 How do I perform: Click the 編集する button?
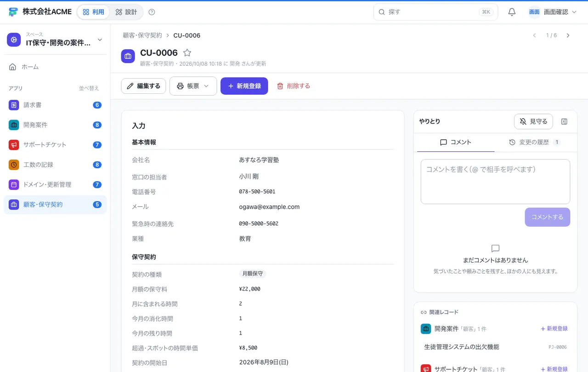tap(143, 86)
